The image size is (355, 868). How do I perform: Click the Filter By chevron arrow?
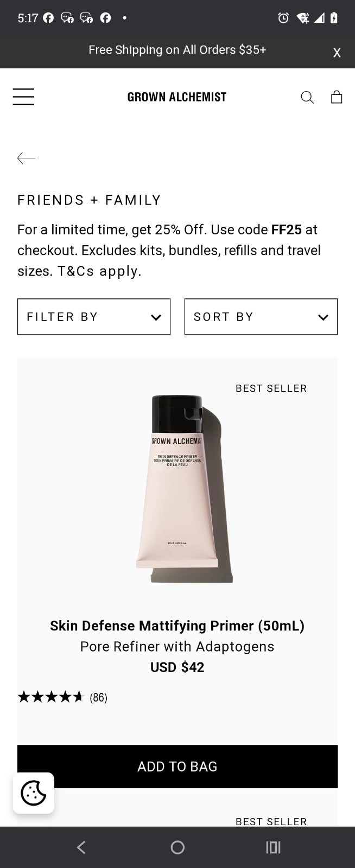click(x=156, y=317)
